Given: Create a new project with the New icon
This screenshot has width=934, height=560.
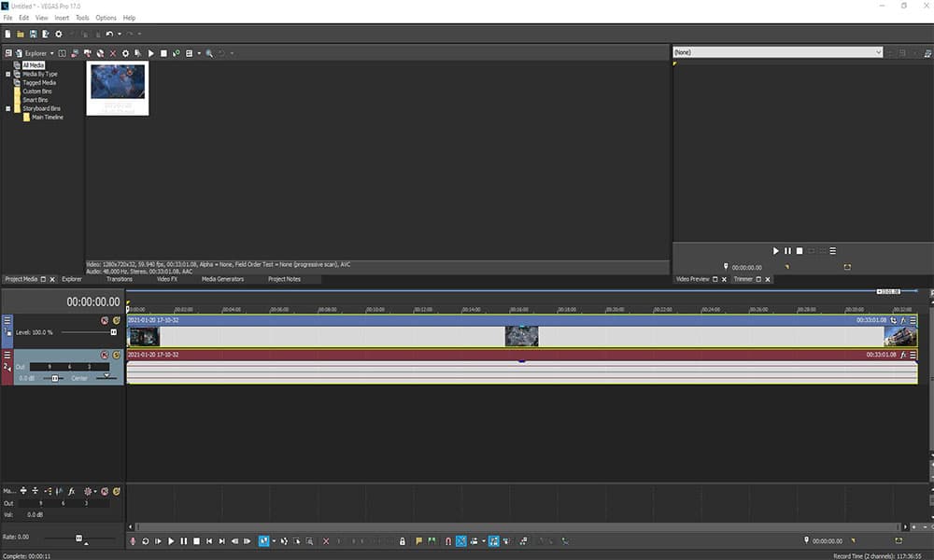Looking at the screenshot, I should [7, 34].
